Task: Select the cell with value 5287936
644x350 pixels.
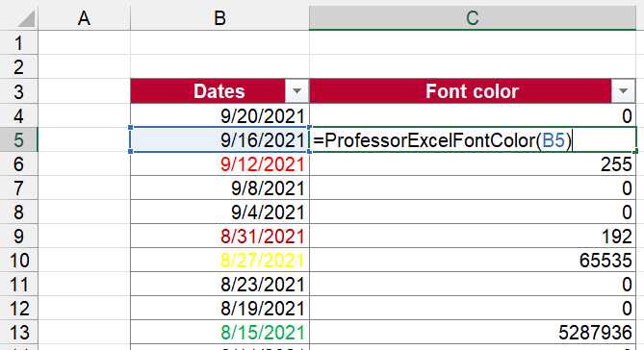Action: point(473,333)
